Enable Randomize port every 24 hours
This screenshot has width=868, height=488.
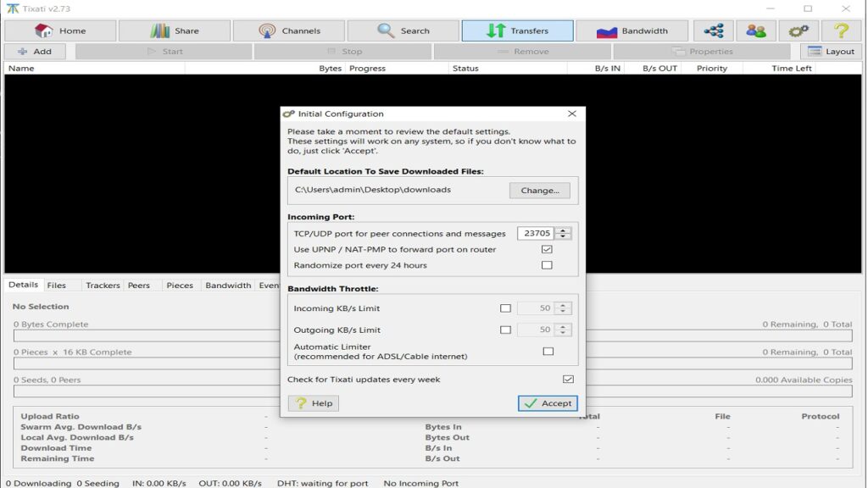(x=547, y=266)
